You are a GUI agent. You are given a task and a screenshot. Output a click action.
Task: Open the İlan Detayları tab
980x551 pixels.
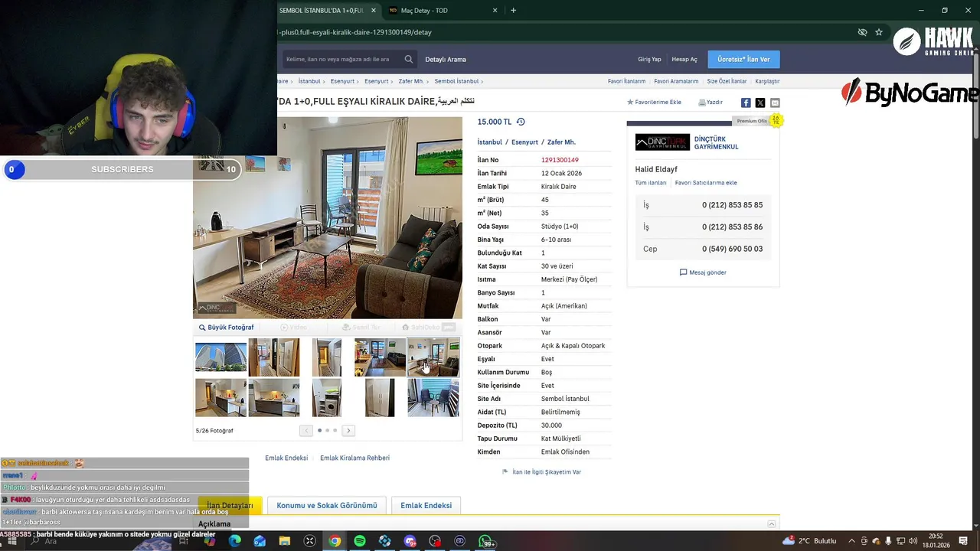coord(230,506)
